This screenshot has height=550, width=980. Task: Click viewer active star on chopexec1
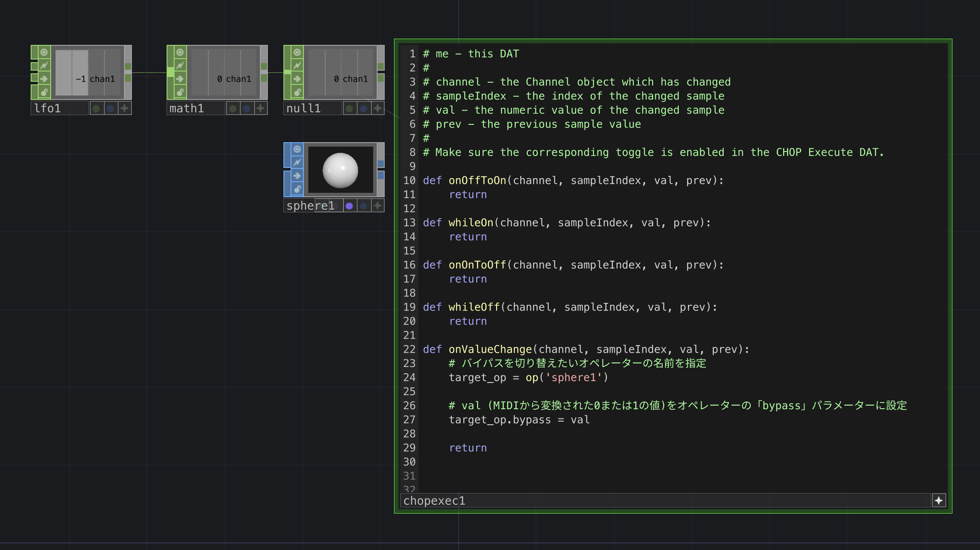tap(938, 501)
